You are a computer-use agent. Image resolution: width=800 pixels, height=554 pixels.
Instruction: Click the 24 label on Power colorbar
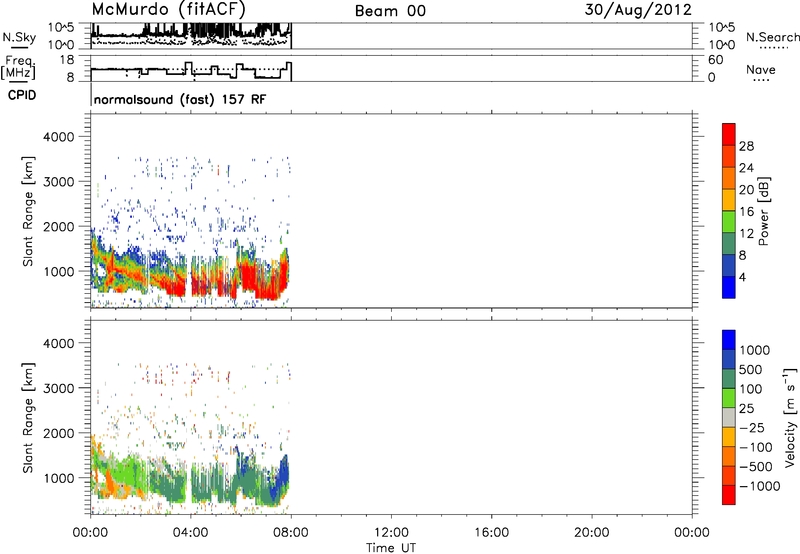coord(746,168)
